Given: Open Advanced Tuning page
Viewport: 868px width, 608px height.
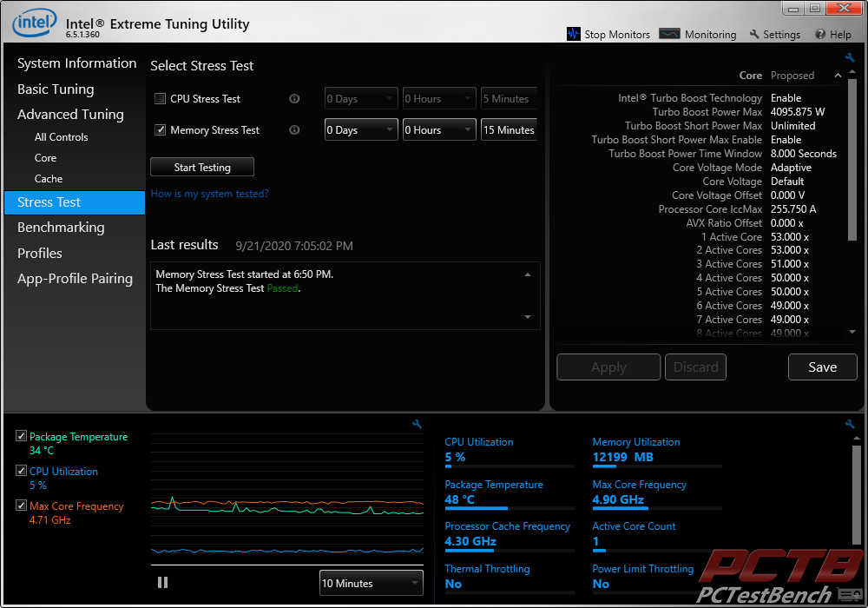Looking at the screenshot, I should 70,114.
